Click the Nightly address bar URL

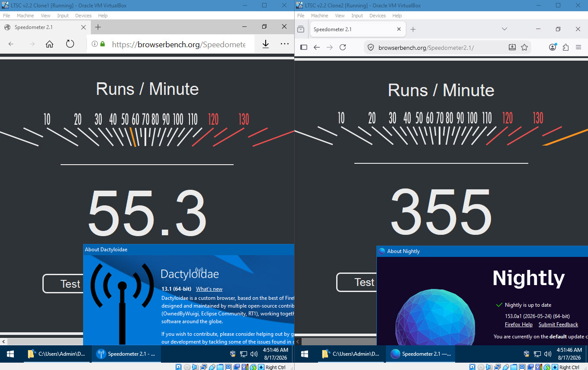click(x=426, y=48)
